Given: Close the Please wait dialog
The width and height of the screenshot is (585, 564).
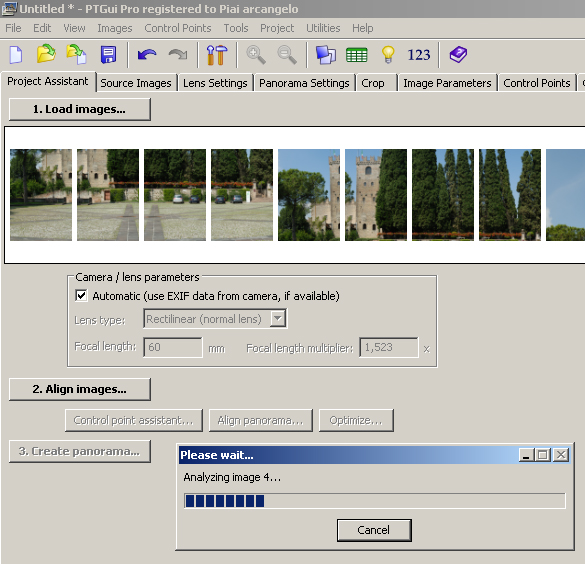Looking at the screenshot, I should point(561,455).
